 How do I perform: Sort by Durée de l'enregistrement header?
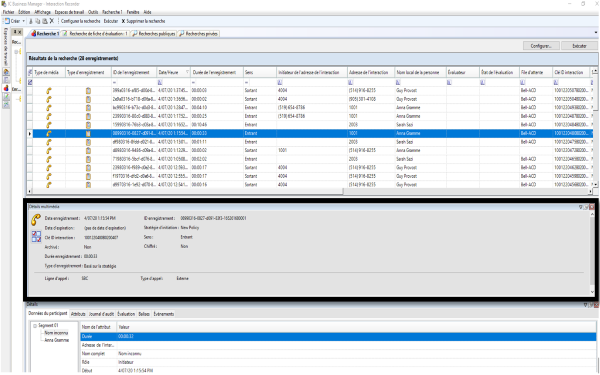[217, 72]
